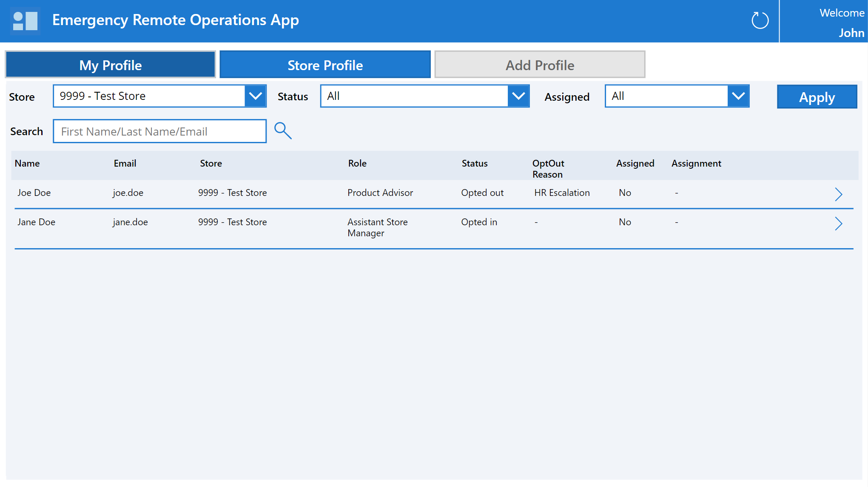Click the OptOut Reason column header
This screenshot has width=868, height=487.
pos(548,169)
